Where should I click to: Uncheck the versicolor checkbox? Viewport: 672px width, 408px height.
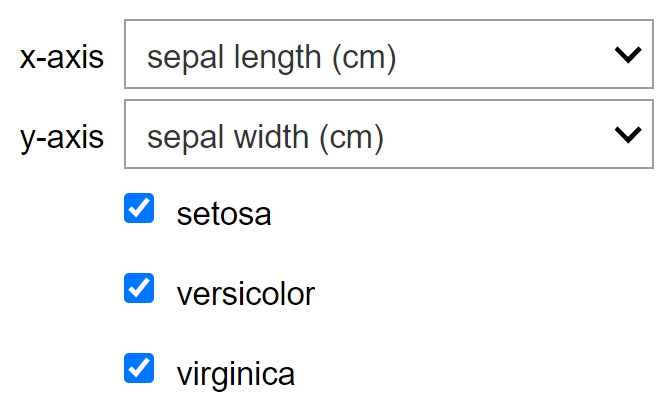(139, 289)
